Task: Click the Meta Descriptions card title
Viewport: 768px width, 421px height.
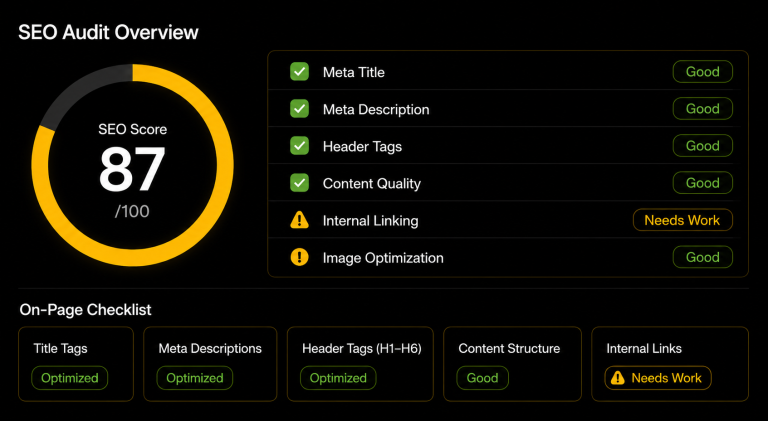Action: (x=210, y=349)
